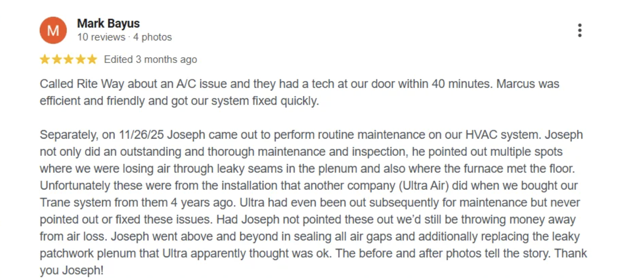This screenshot has height=278, width=644.
Task: Click the second gold rating star
Action: (57, 60)
